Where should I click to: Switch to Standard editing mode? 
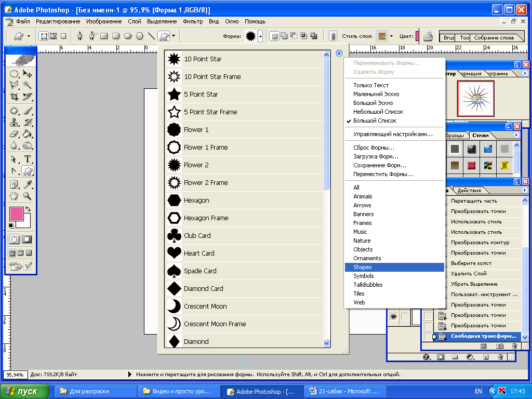[14, 240]
